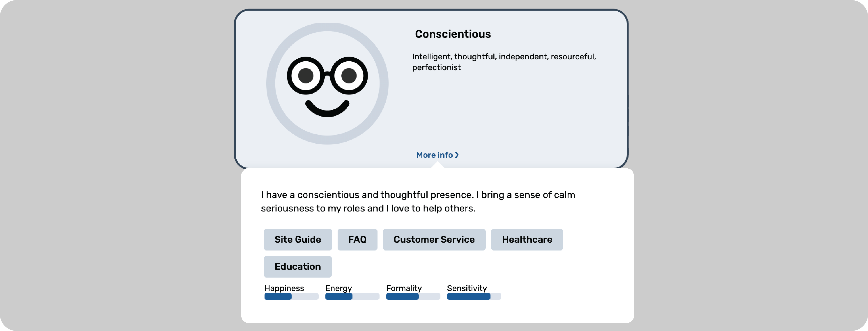Open the More info link
Screen dimensions: 868x331
click(x=434, y=155)
